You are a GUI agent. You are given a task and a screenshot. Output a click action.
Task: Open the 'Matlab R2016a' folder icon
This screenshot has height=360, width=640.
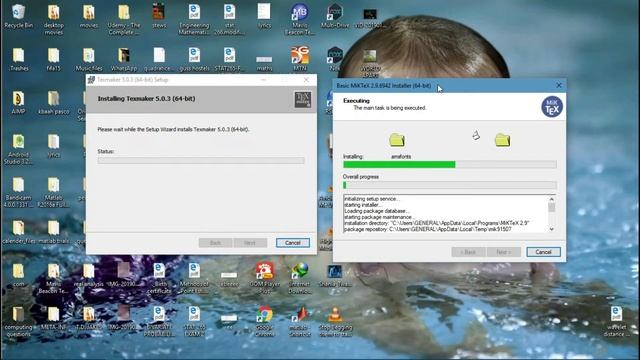(53, 192)
